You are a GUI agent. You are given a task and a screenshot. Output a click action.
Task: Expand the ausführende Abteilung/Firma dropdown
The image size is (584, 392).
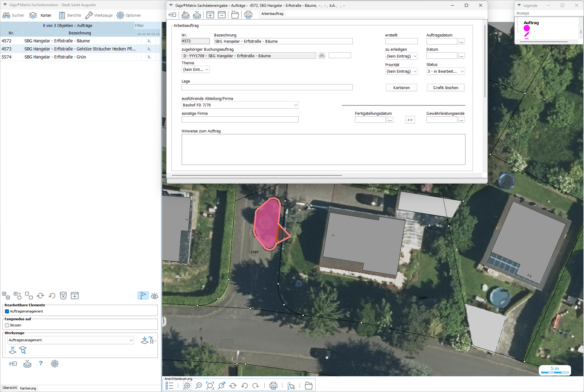coord(240,105)
